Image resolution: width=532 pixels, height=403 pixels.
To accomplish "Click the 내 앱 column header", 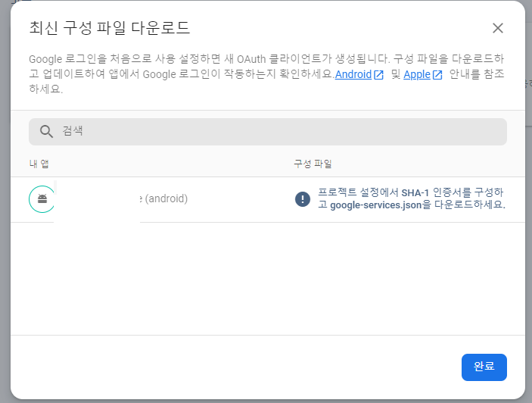I will [x=39, y=164].
